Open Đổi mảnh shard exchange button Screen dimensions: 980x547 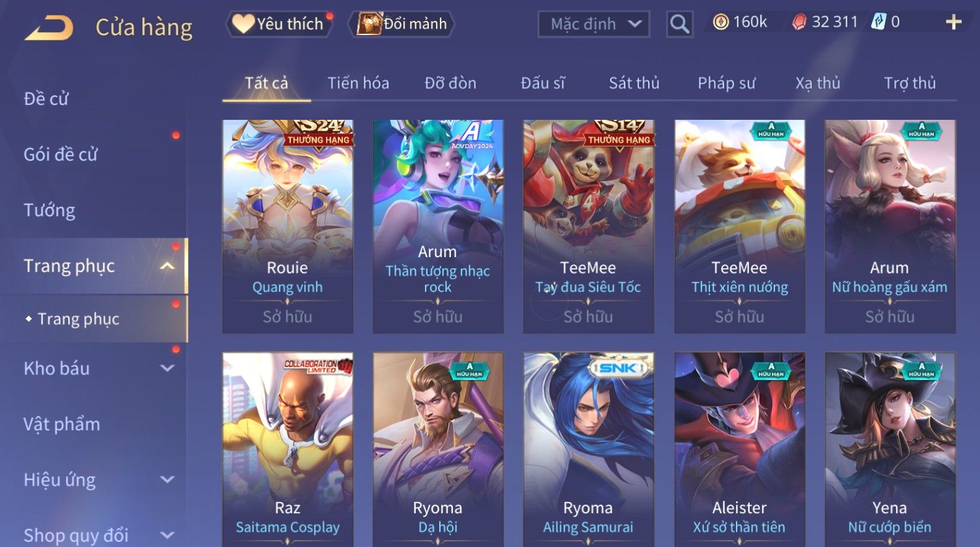(x=402, y=24)
